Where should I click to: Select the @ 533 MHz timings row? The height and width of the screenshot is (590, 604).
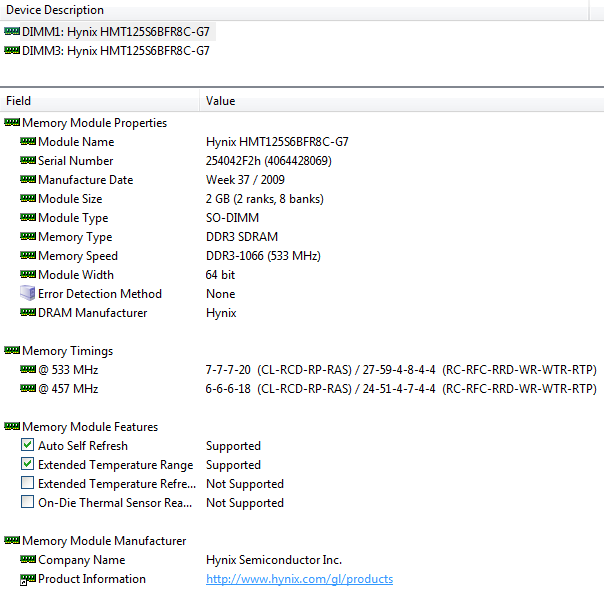(68, 370)
